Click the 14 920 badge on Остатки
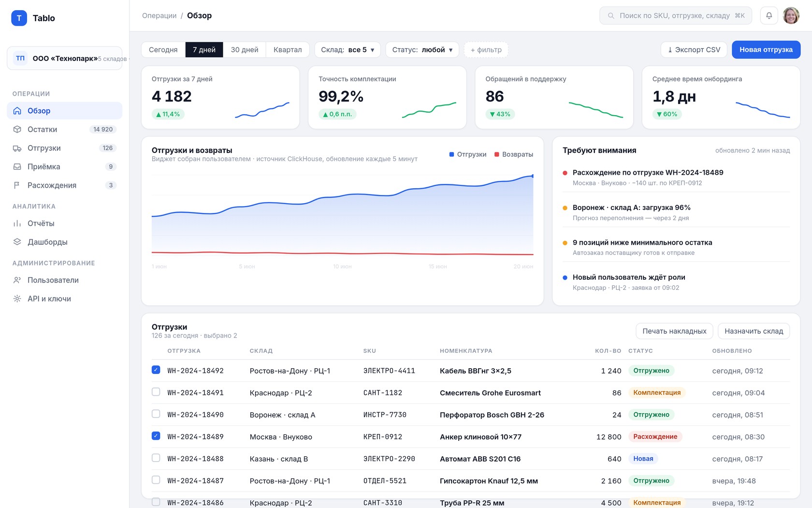 click(x=103, y=129)
